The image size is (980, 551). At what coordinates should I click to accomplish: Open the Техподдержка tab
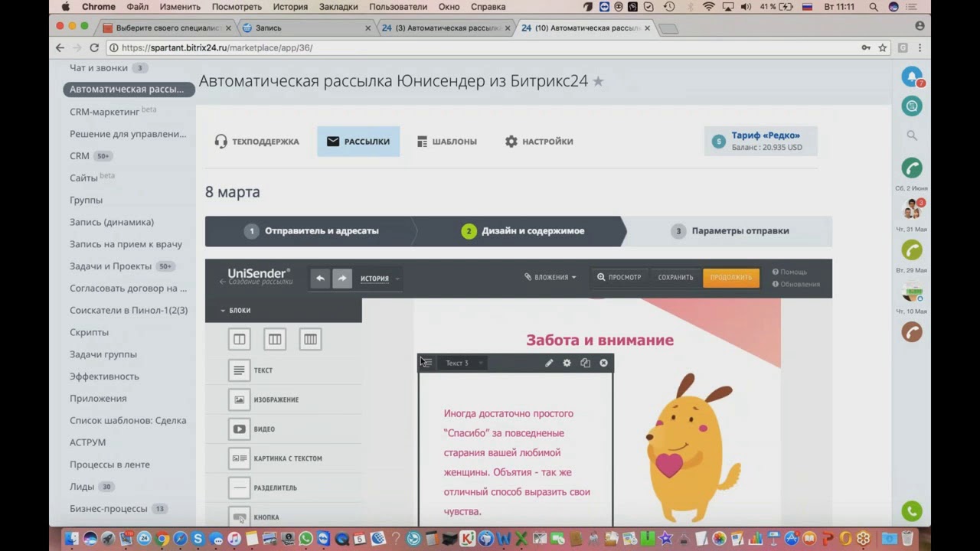tap(257, 142)
